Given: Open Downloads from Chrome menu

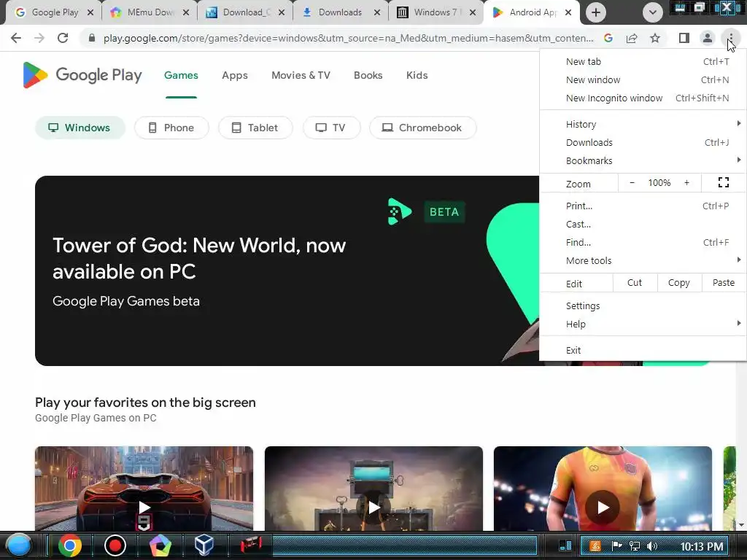Looking at the screenshot, I should pyautogui.click(x=643, y=142).
